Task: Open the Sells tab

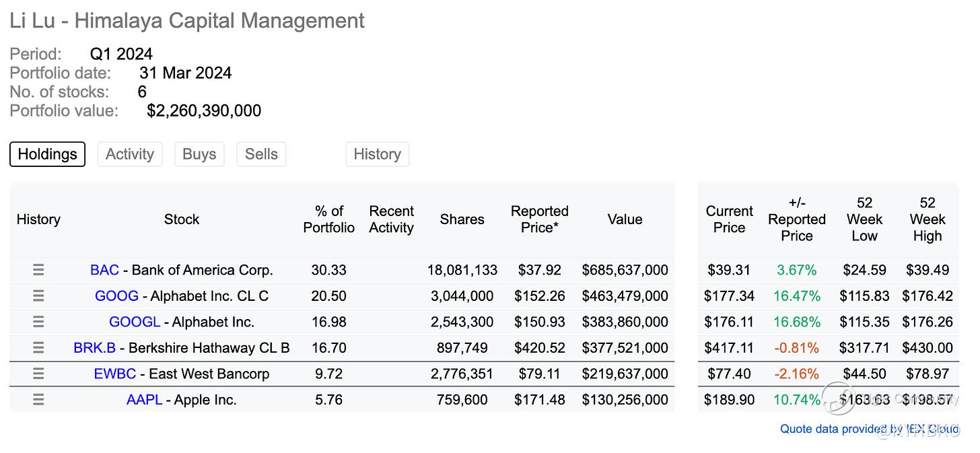Action: (261, 154)
